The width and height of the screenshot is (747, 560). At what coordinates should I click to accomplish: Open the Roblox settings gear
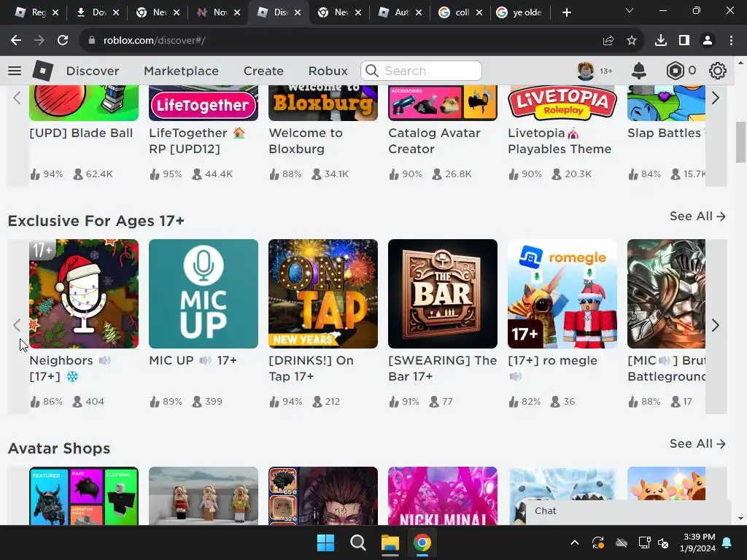pyautogui.click(x=718, y=71)
